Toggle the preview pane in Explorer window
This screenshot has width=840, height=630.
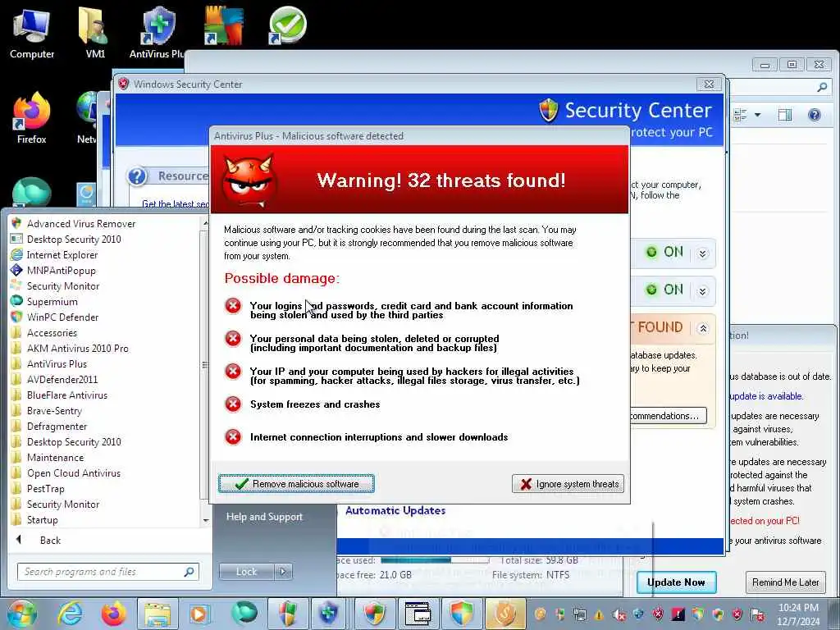(x=785, y=115)
